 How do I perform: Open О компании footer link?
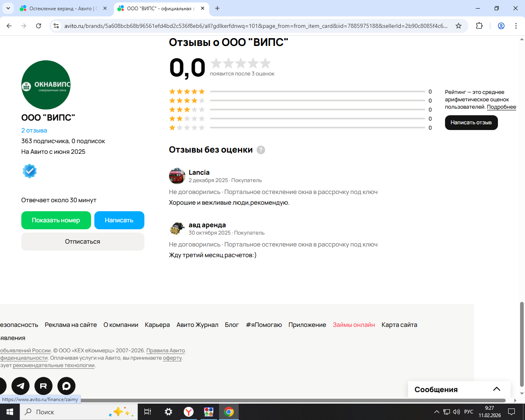[x=121, y=325]
